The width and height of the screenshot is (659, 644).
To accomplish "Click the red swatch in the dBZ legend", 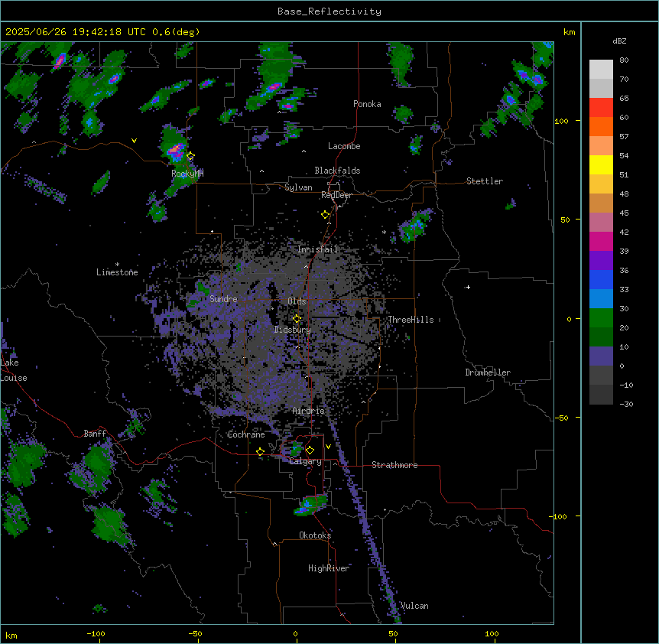I will (601, 107).
